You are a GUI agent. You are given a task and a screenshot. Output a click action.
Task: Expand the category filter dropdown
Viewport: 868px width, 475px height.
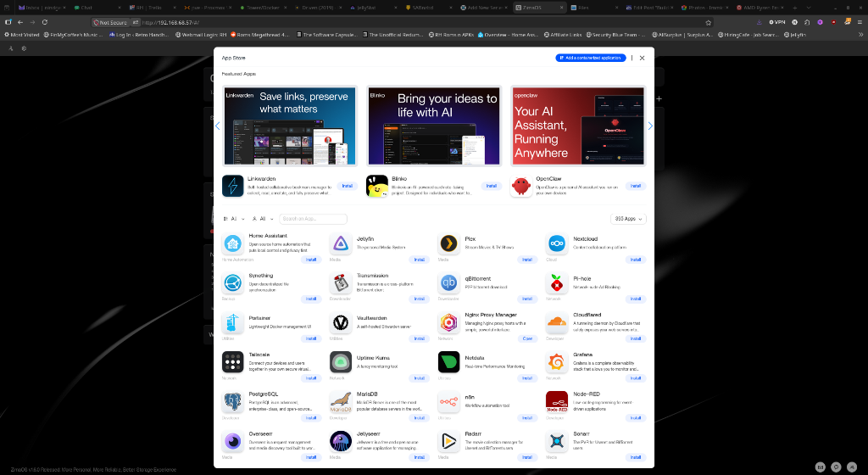tap(234, 219)
